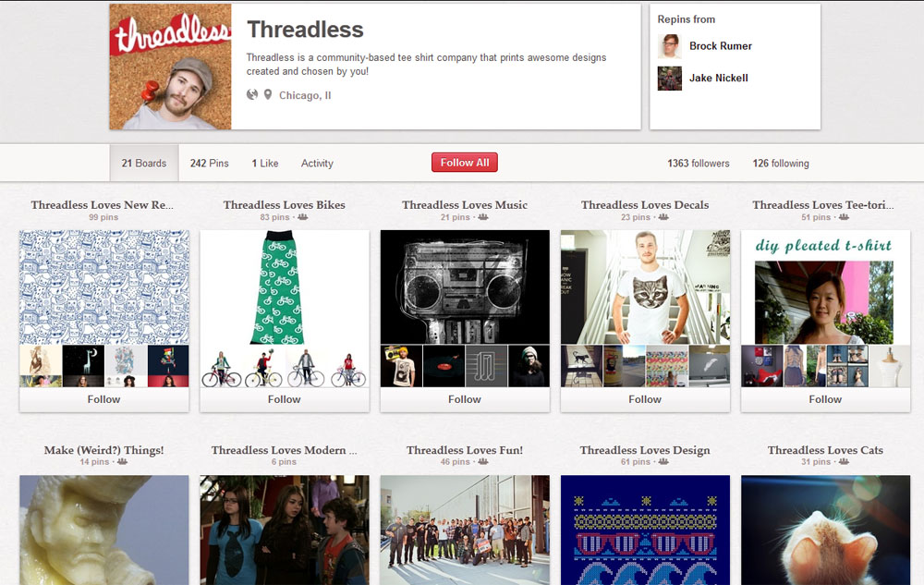Switch to the 242 Pins tab
The height and width of the screenshot is (585, 924).
(x=209, y=164)
